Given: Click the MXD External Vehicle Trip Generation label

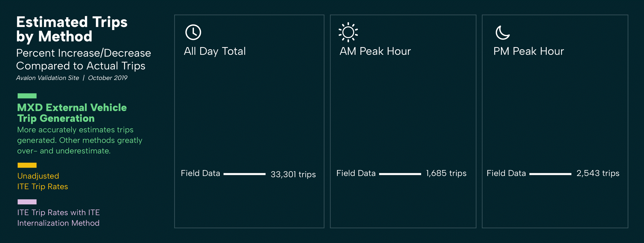Looking at the screenshot, I should pyautogui.click(x=72, y=113).
